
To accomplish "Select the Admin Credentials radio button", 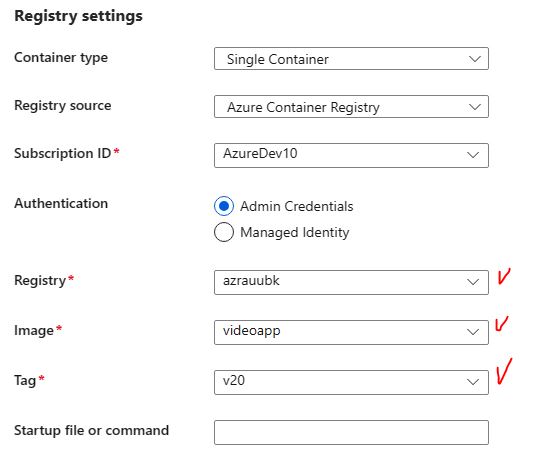I will (x=224, y=206).
